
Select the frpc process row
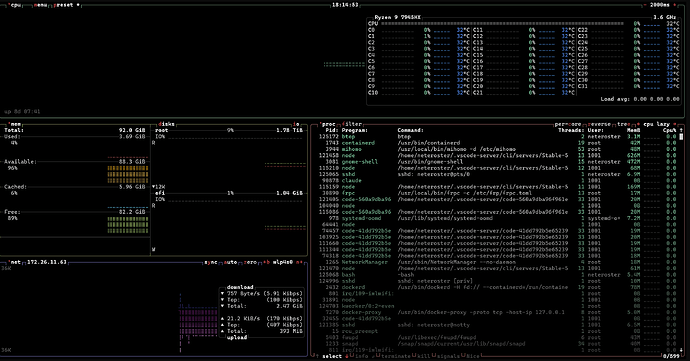coord(497,193)
